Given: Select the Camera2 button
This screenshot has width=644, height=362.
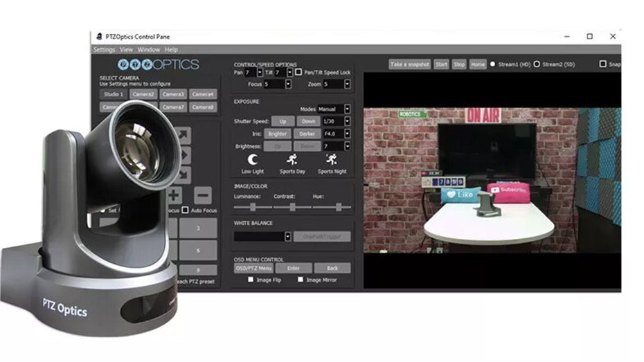Looking at the screenshot, I should [x=143, y=94].
